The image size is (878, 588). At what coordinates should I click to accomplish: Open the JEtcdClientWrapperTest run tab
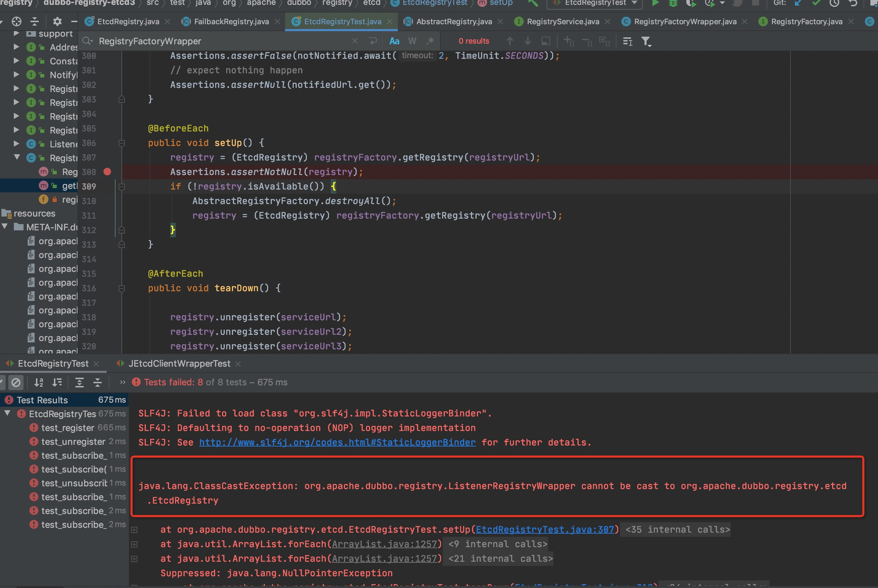(x=179, y=364)
